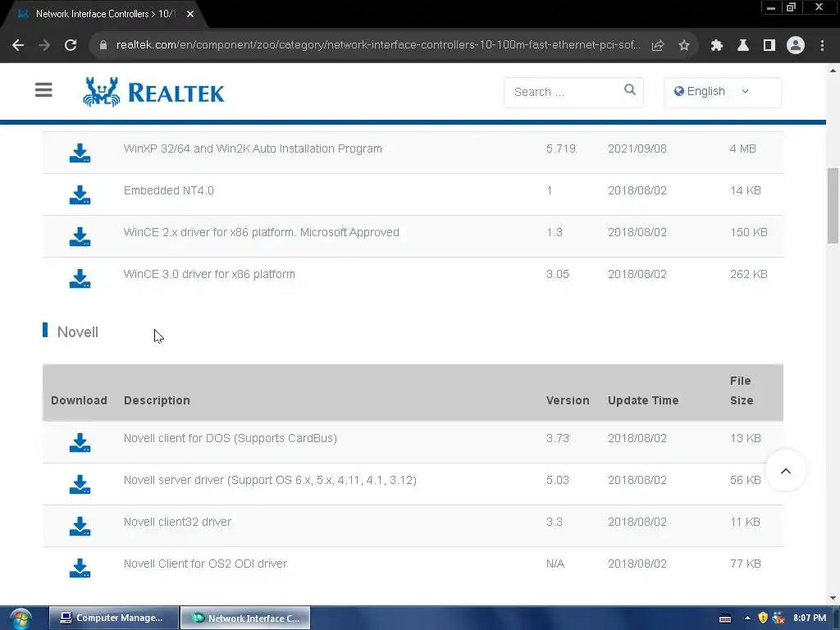Toggle the browser side panel
840x630 pixels.
[x=769, y=46]
